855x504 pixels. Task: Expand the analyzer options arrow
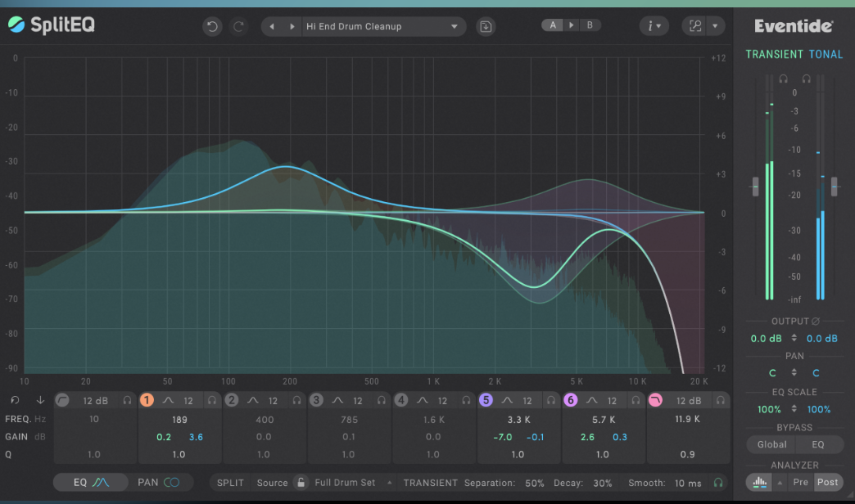click(780, 483)
